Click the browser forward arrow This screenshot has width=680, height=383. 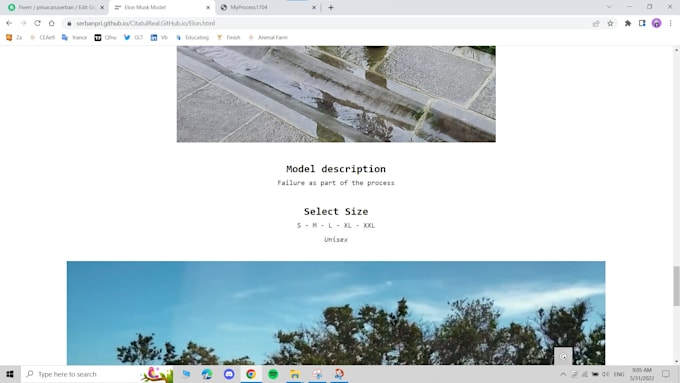click(x=23, y=23)
